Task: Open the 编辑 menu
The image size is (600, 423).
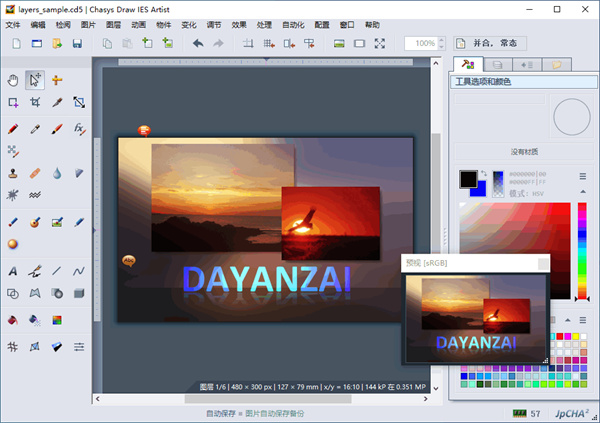Action: coord(38,25)
